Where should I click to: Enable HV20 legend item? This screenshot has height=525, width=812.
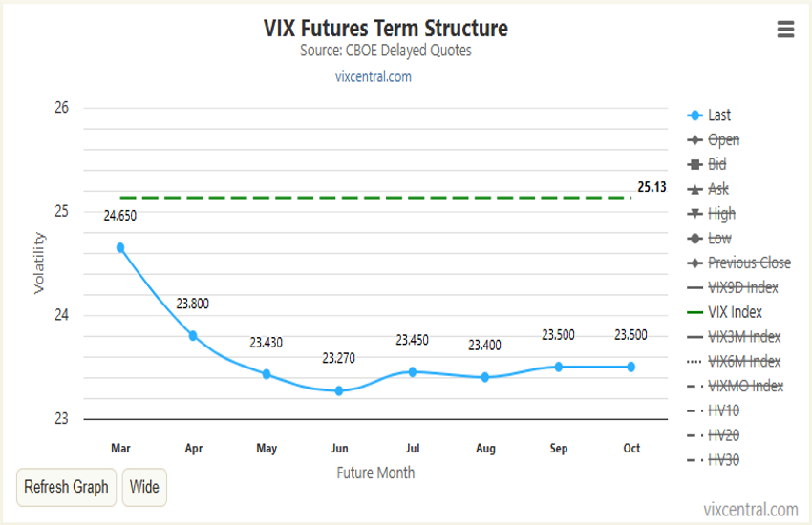click(x=723, y=436)
